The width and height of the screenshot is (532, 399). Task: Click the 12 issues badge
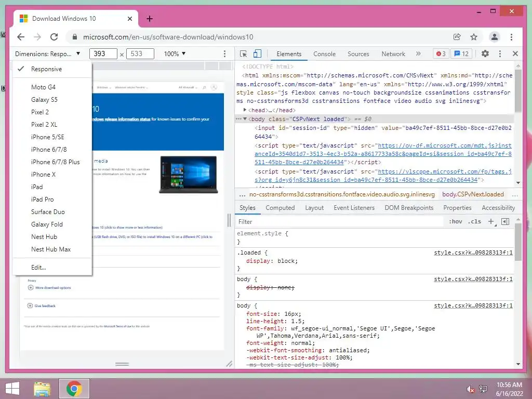(x=461, y=54)
